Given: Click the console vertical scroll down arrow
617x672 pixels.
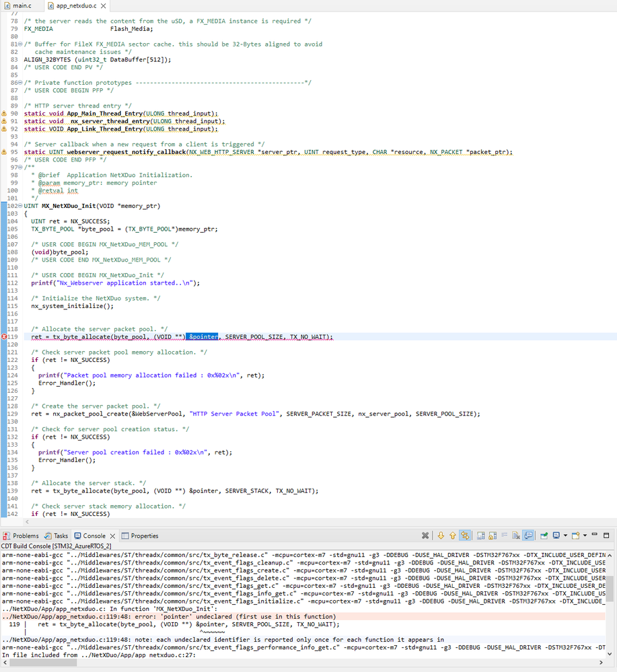Looking at the screenshot, I should [x=610, y=655].
